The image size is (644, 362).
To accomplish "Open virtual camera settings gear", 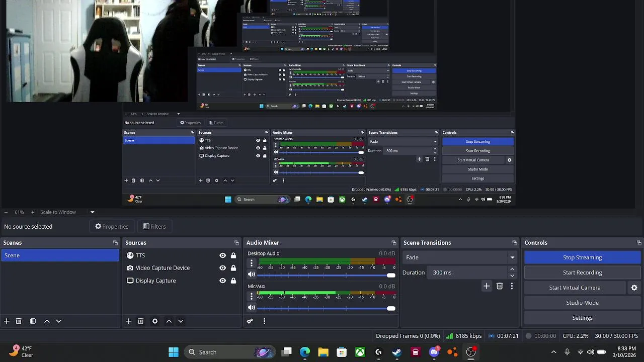I will 634,288.
